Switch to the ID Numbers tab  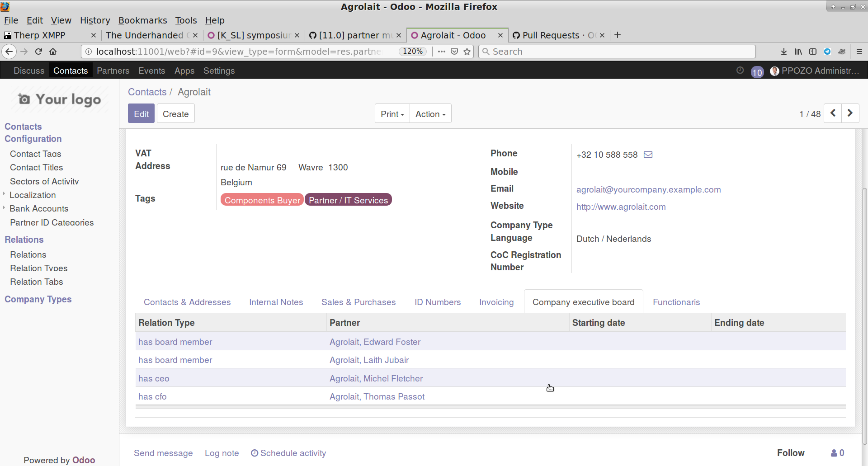tap(438, 302)
